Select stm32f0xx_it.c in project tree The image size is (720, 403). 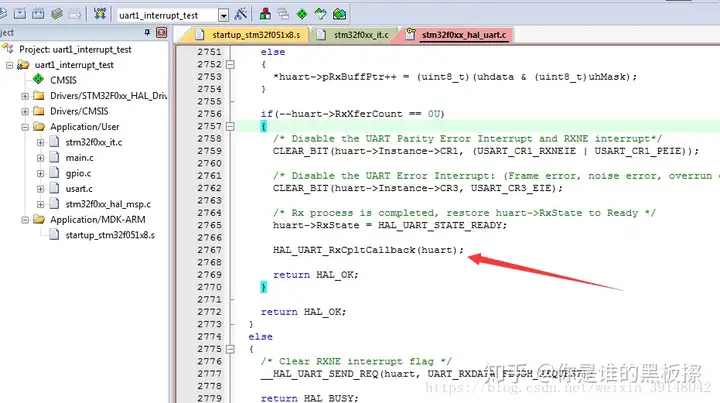click(x=94, y=142)
